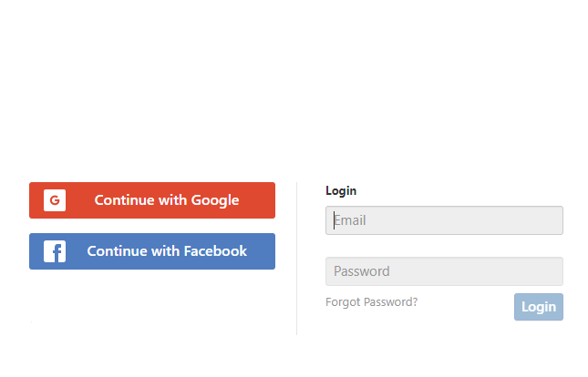Focus the Password input field
This screenshot has height=377, width=588.
pos(444,271)
